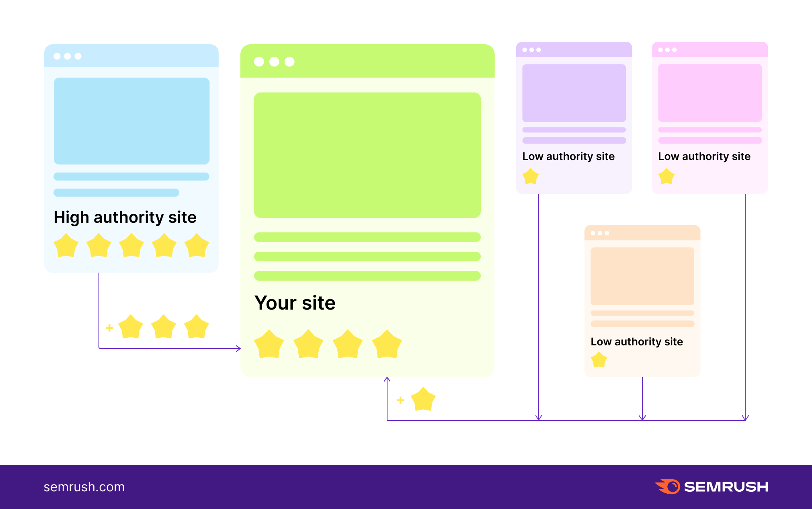Expand the bottom low authority site panel
The height and width of the screenshot is (509, 812).
click(x=639, y=299)
